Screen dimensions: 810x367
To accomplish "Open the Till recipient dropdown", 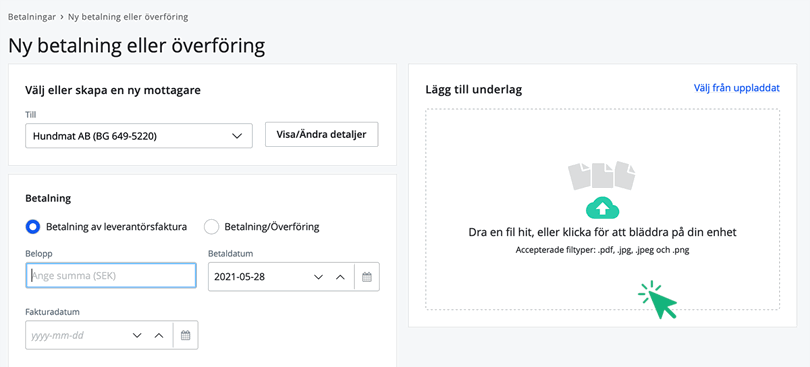I will click(x=138, y=136).
